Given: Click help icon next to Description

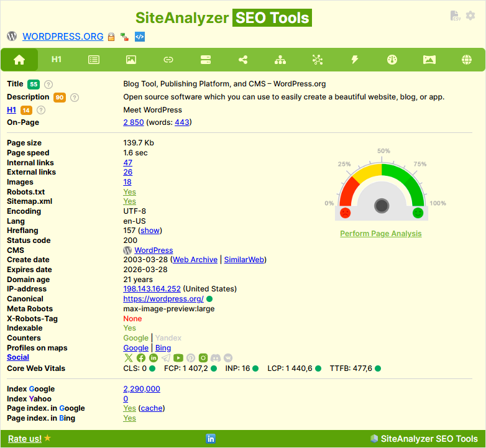Looking at the screenshot, I should click(75, 98).
